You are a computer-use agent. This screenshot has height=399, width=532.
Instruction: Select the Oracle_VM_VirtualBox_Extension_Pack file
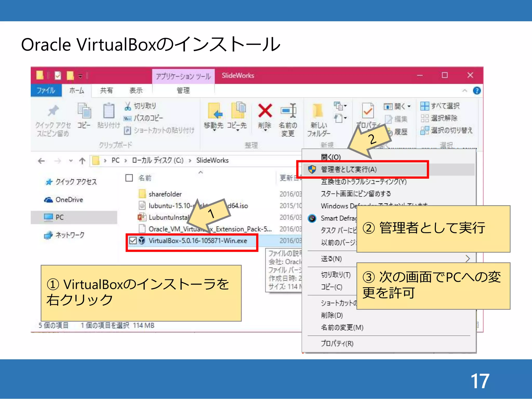(205, 229)
